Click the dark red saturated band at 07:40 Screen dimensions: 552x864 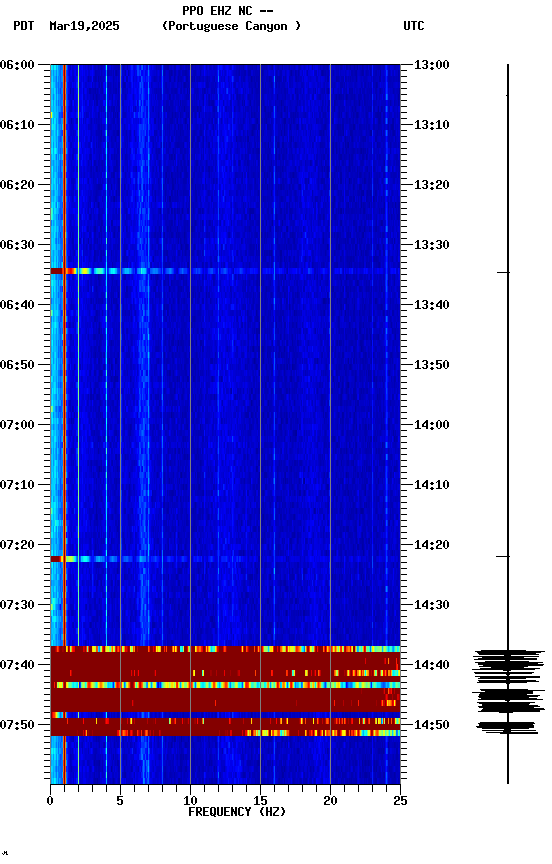225,665
